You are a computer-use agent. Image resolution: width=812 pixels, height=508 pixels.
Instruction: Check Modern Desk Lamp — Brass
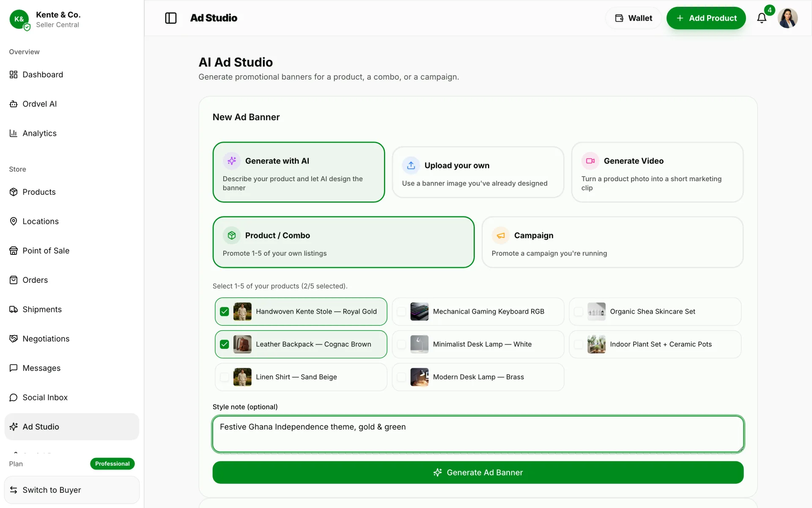(401, 377)
